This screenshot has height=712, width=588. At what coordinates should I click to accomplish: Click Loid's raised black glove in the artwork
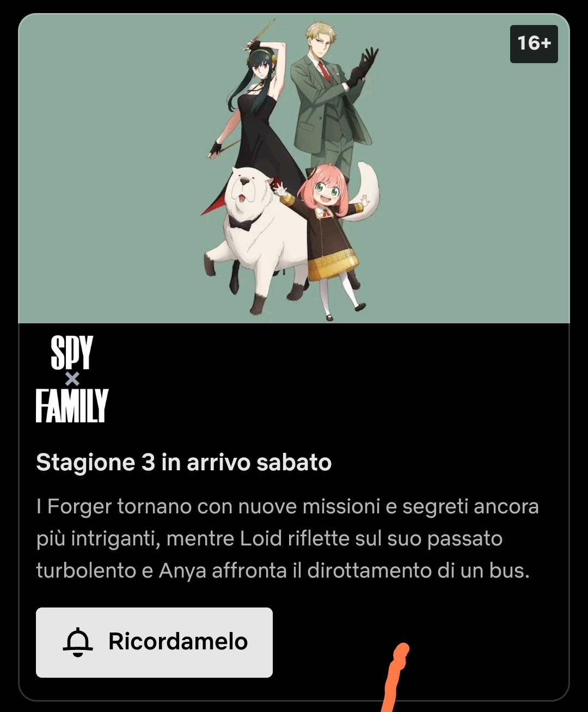tap(364, 66)
